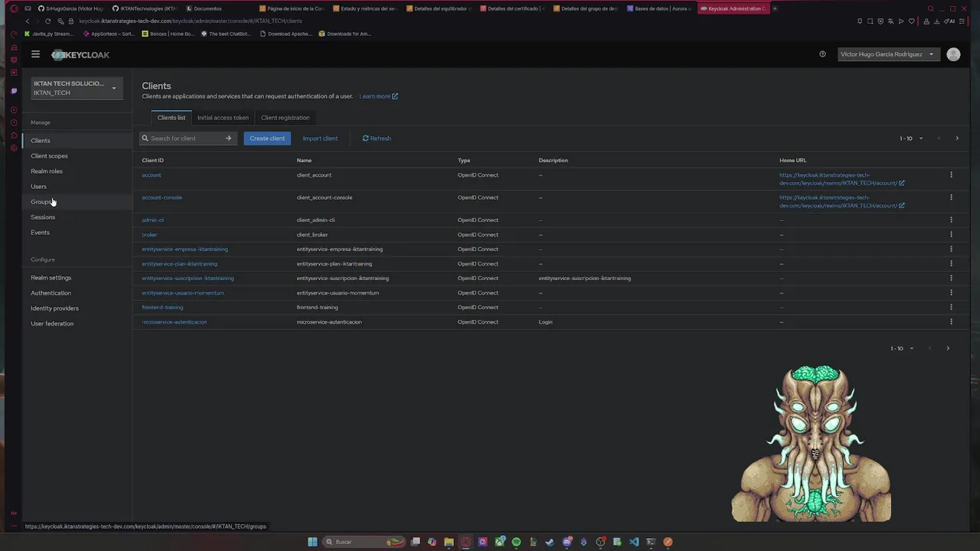980x551 pixels.
Task: Navigate to Sessions
Action: click(43, 217)
